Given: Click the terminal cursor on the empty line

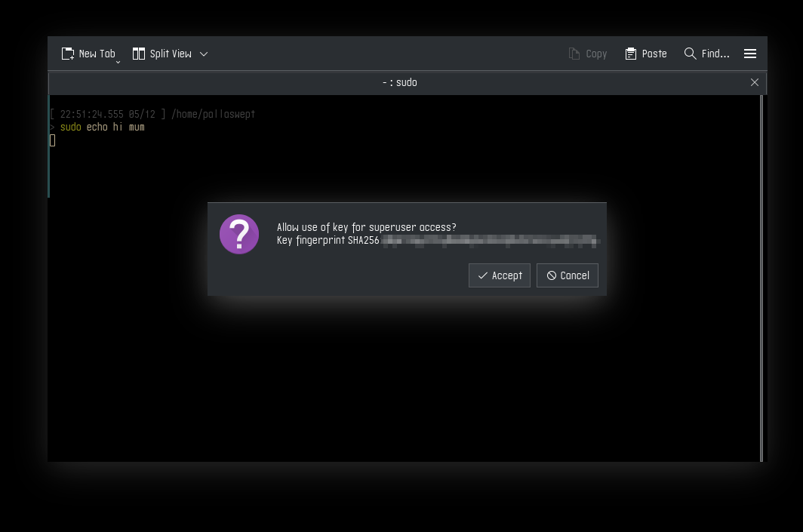Looking at the screenshot, I should (x=53, y=140).
